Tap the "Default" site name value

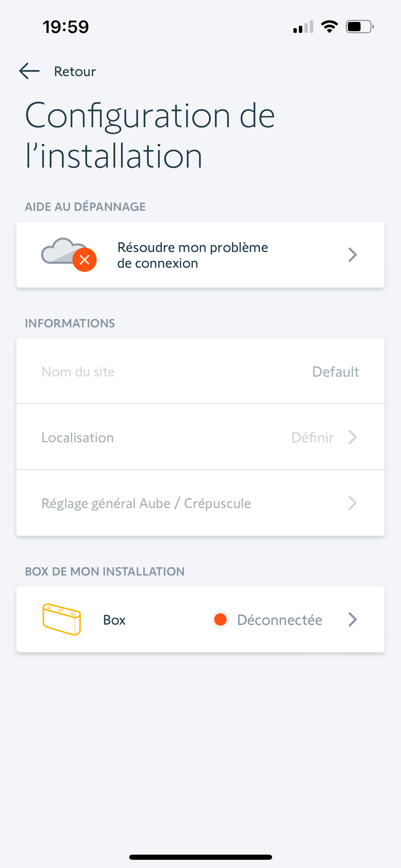(x=336, y=372)
